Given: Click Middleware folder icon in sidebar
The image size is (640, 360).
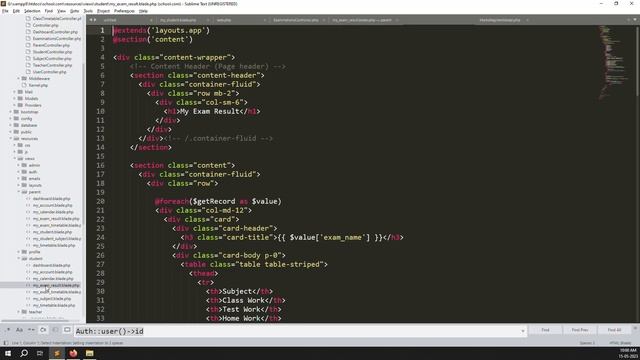Looking at the screenshot, I should pos(24,78).
